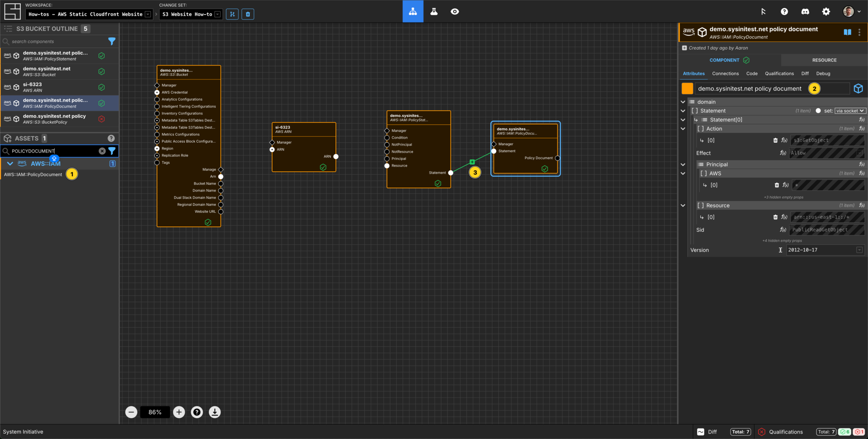Zoom in the diagram with plus button
868x439 pixels.
[179, 412]
